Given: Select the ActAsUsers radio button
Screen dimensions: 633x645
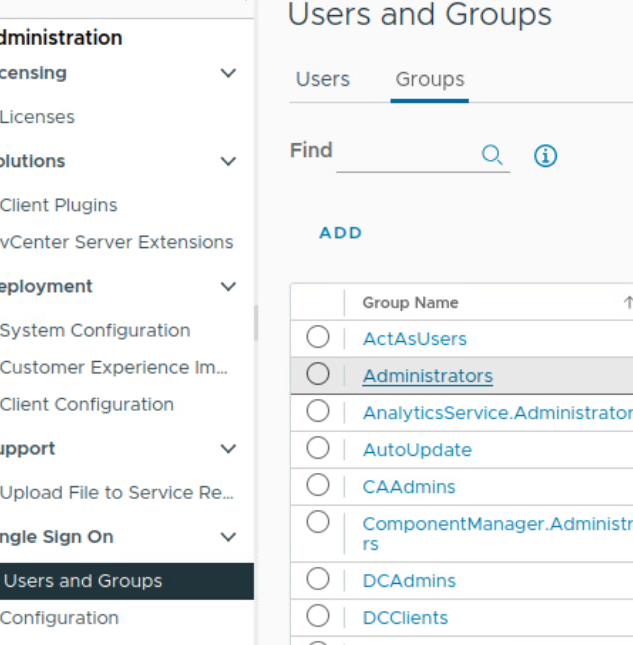Looking at the screenshot, I should [x=318, y=338].
